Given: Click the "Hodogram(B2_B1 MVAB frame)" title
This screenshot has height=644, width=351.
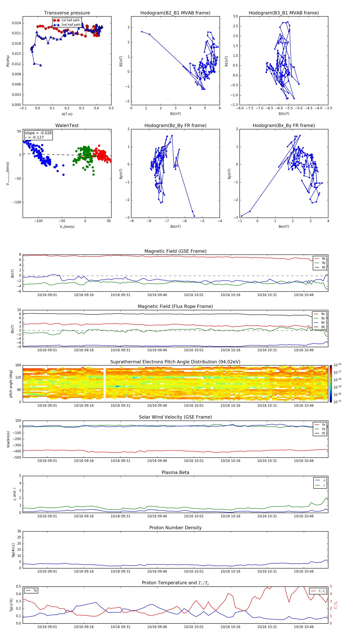Looking at the screenshot, I should pyautogui.click(x=175, y=13).
